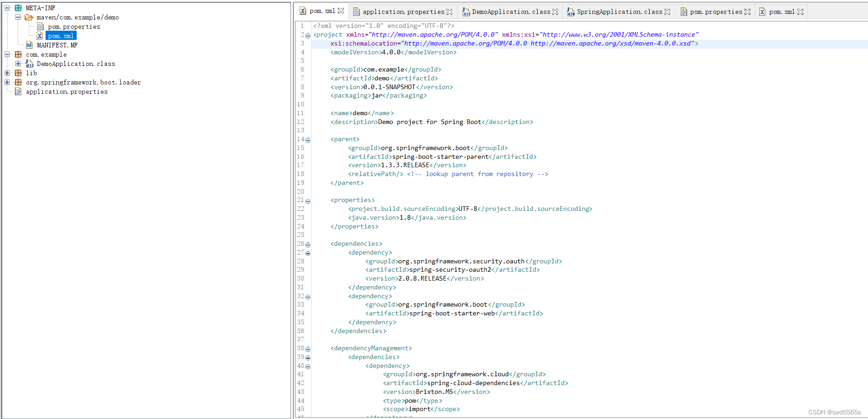
Task: Click the application.properties file icon in tree
Action: pyautogui.click(x=18, y=92)
